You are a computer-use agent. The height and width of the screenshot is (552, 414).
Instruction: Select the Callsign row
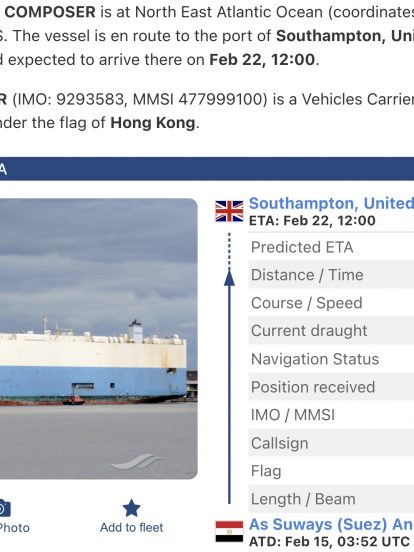click(x=331, y=443)
